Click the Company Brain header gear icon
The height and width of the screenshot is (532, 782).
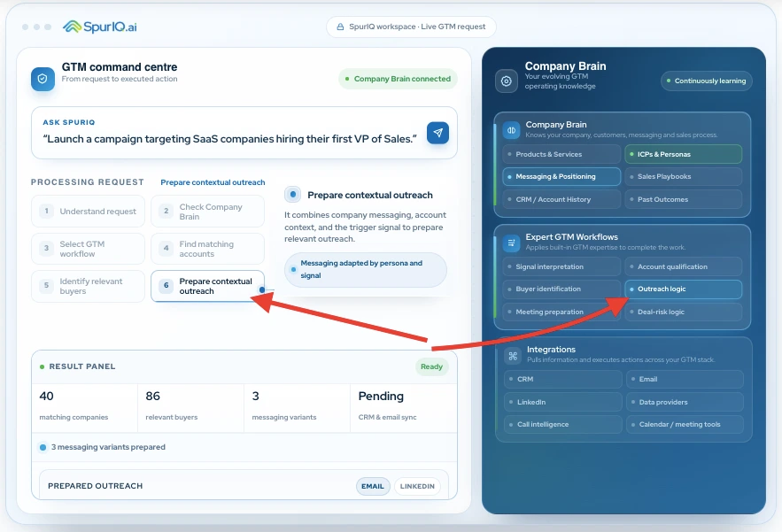(x=507, y=81)
